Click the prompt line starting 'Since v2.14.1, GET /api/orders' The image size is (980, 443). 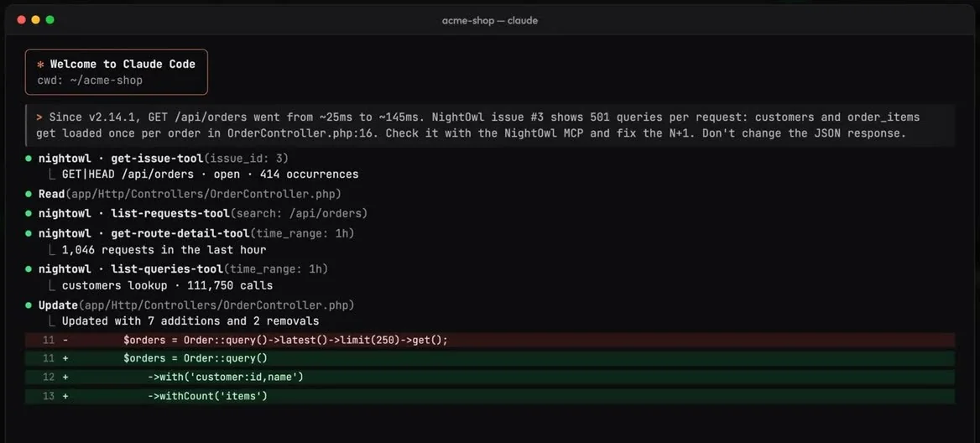point(484,117)
